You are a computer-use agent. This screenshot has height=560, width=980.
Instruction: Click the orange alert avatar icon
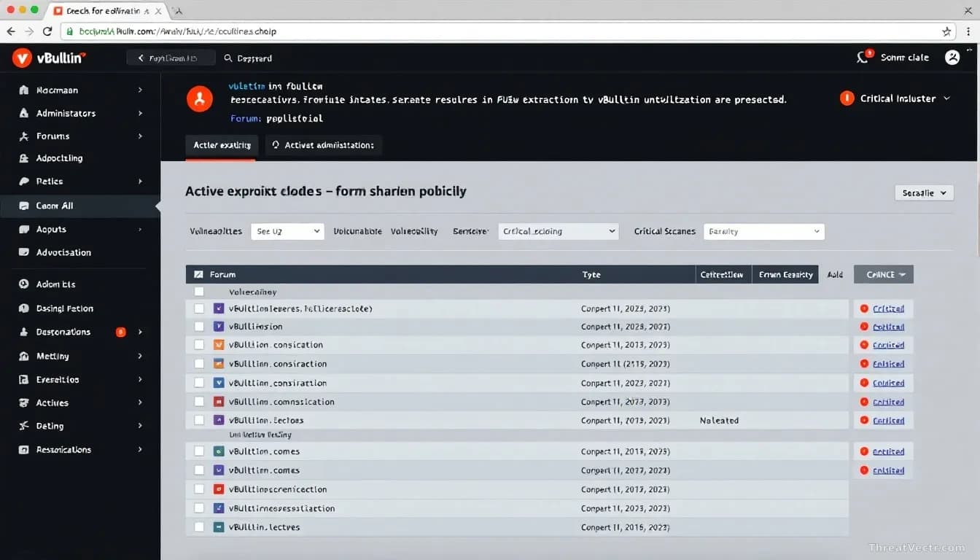(200, 98)
